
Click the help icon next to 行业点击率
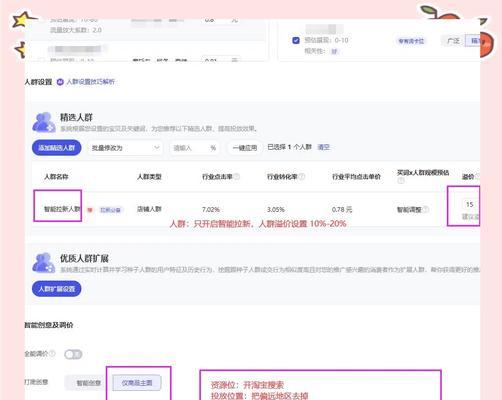237,176
